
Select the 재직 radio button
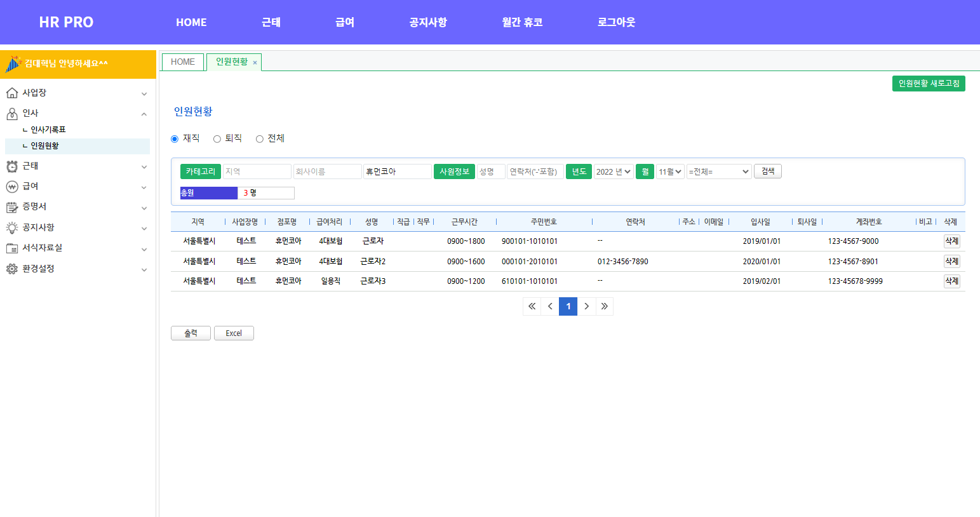click(175, 139)
